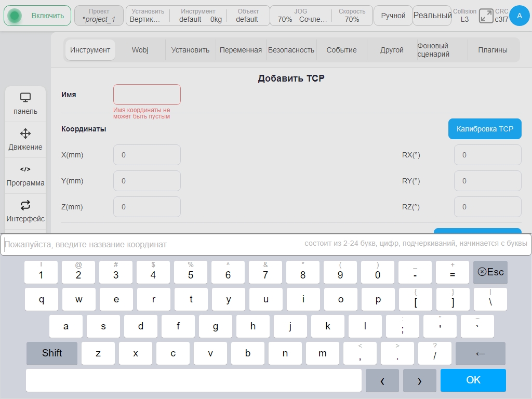Tap the spacebar key
The image size is (532, 399).
(194, 380)
